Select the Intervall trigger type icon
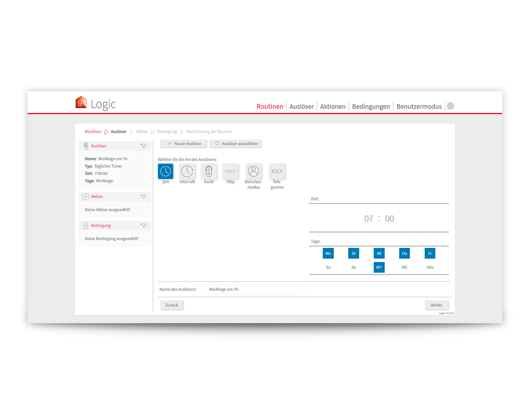The height and width of the screenshot is (399, 532). pos(187,171)
